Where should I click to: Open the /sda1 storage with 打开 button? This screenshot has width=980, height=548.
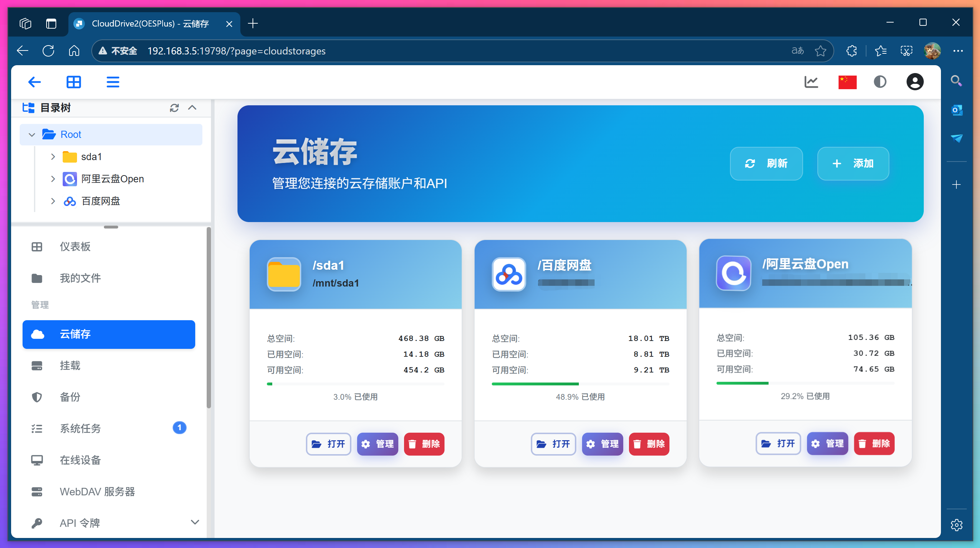pyautogui.click(x=328, y=444)
